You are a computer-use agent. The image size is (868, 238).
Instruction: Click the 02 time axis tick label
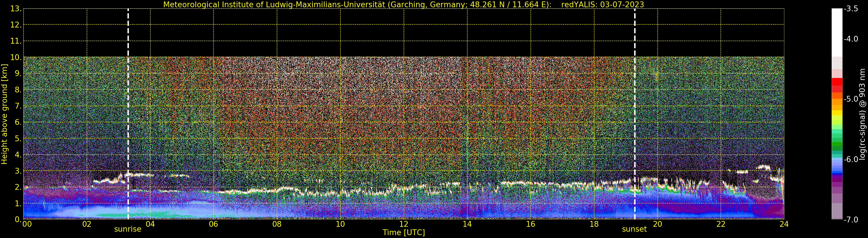pyautogui.click(x=87, y=224)
